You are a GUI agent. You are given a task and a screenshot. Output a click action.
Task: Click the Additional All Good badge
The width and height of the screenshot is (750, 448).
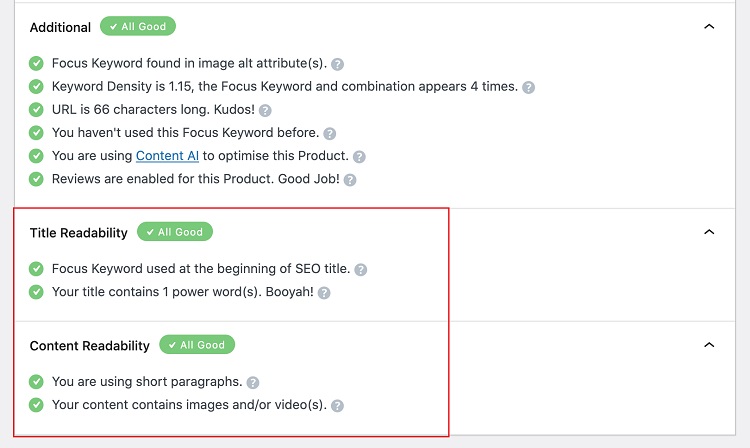(x=138, y=26)
